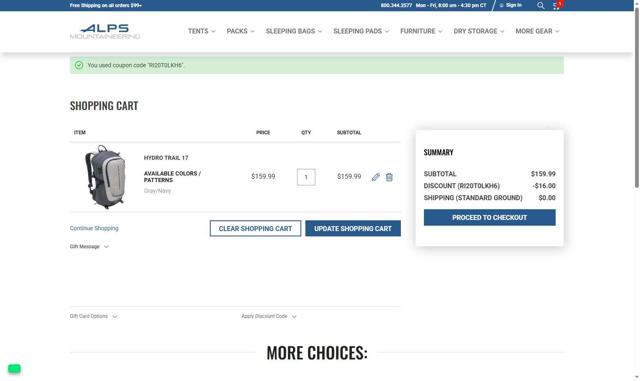Click the Summary subtotal $159.99 value
Image resolution: width=640 pixels, height=381 pixels.
point(543,174)
